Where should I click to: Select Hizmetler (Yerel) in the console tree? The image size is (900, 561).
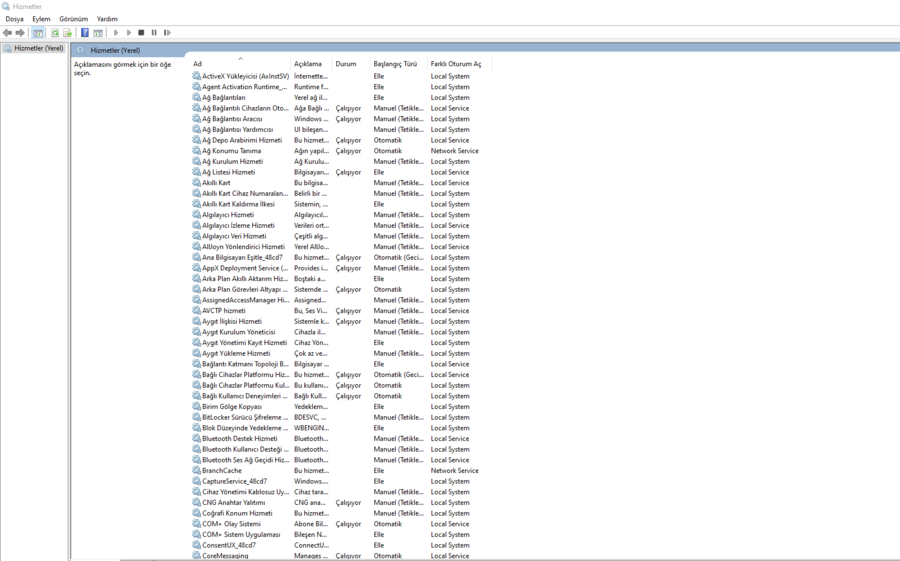[38, 48]
